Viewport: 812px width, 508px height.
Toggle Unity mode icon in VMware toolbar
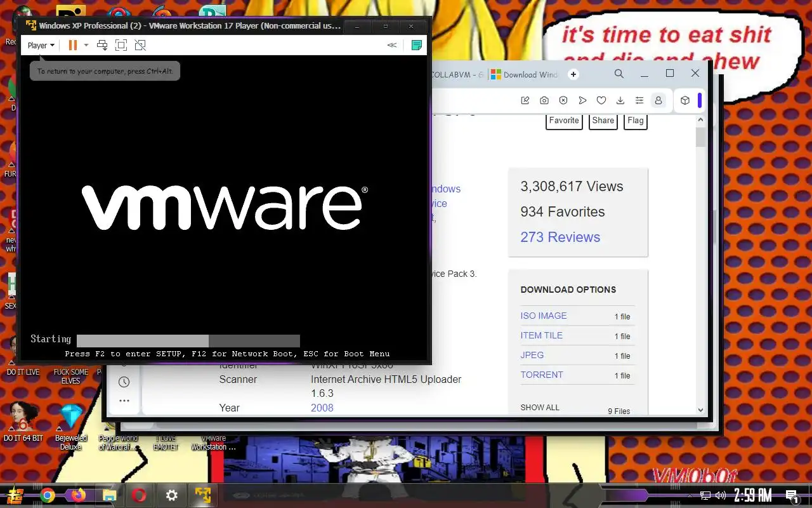click(x=140, y=45)
